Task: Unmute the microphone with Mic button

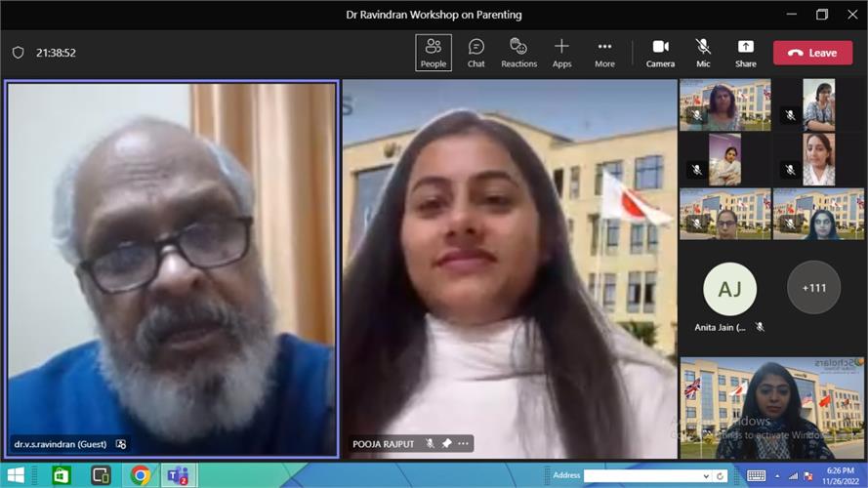Action: (703, 53)
